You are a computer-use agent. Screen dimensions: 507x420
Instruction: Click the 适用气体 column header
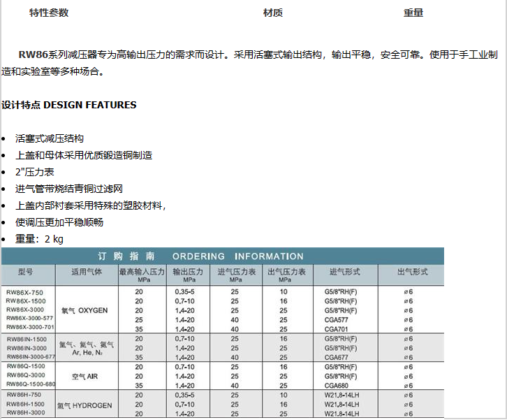point(87,272)
